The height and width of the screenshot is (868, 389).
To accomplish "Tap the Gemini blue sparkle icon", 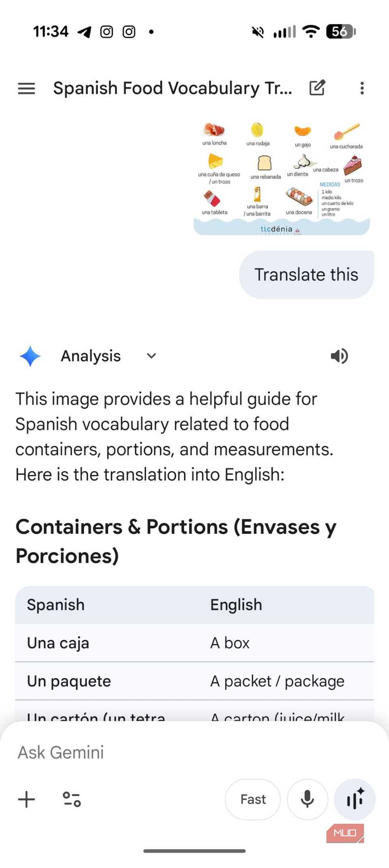I will click(x=30, y=356).
